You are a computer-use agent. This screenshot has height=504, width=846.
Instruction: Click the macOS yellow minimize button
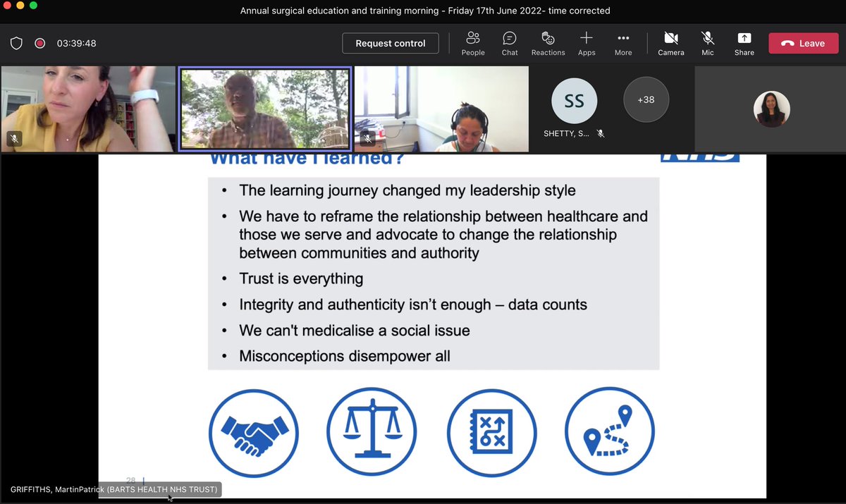pyautogui.click(x=20, y=6)
